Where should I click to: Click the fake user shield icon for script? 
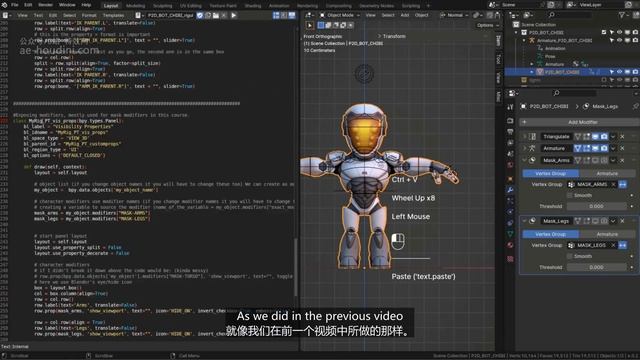[200, 16]
